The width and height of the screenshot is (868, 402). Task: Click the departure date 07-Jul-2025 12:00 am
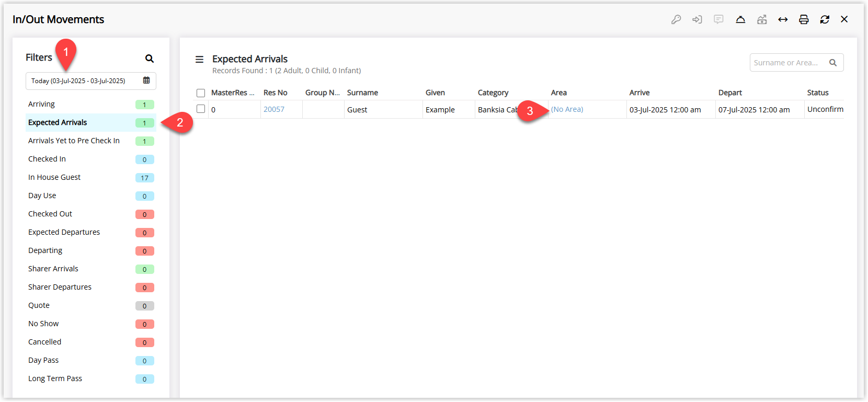tap(754, 110)
